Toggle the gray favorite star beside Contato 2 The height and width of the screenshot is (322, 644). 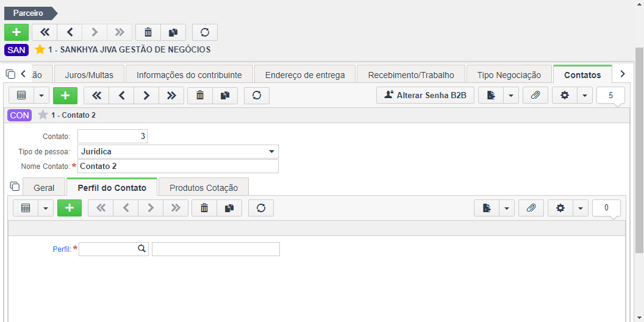pyautogui.click(x=43, y=115)
